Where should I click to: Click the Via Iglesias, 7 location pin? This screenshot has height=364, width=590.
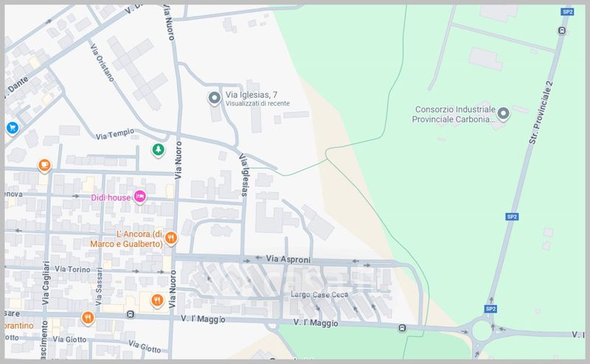pos(214,98)
